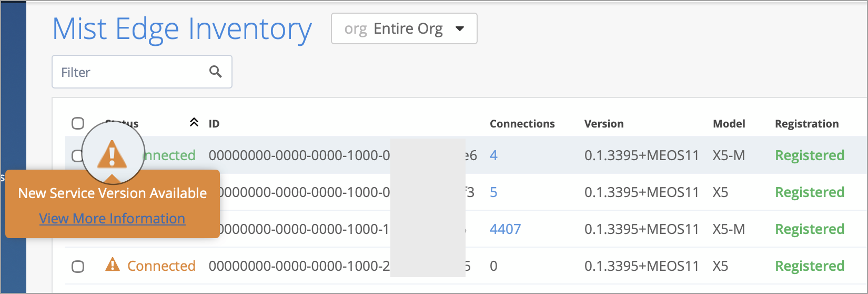Click Registered status in 4407 row
Image resolution: width=868 pixels, height=294 pixels.
[x=810, y=229]
